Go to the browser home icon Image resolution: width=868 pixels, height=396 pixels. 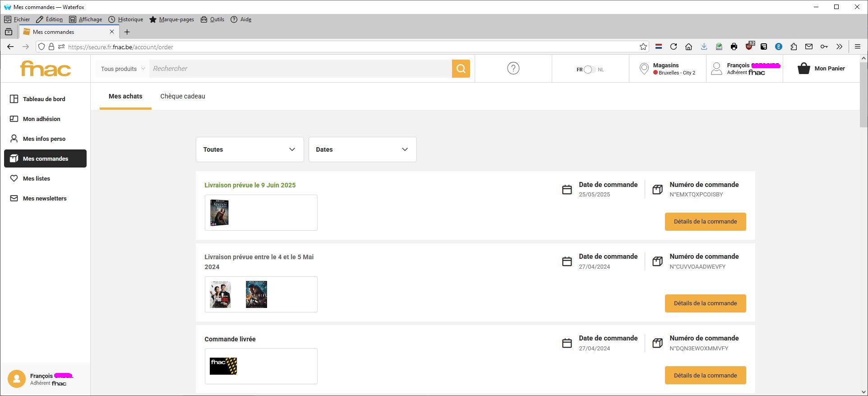point(688,47)
